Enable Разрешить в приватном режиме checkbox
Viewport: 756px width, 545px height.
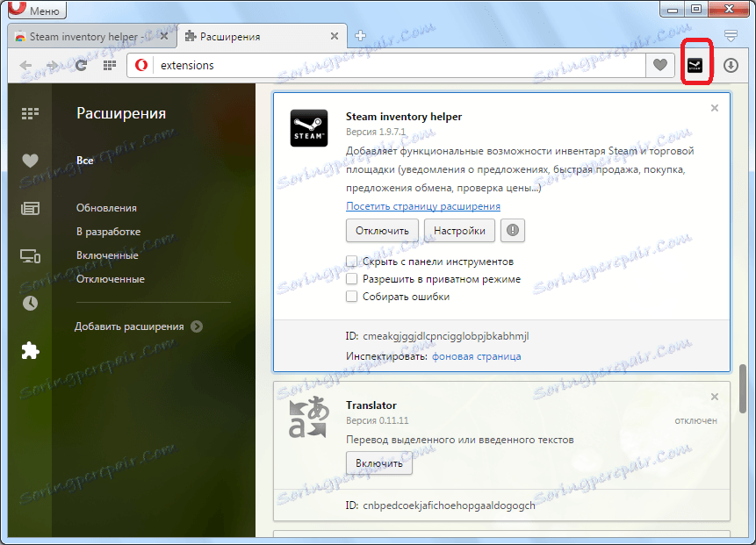click(352, 279)
